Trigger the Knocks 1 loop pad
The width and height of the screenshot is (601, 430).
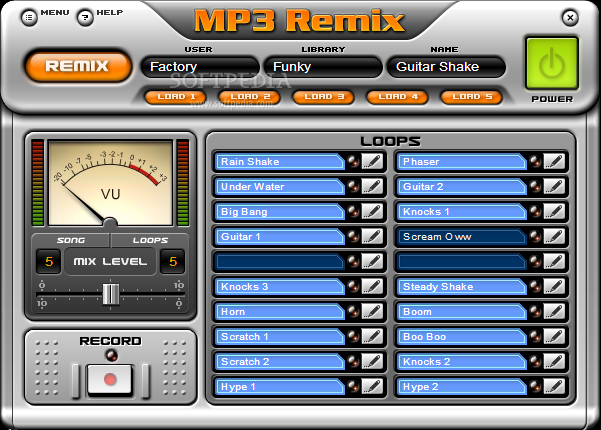pos(461,212)
